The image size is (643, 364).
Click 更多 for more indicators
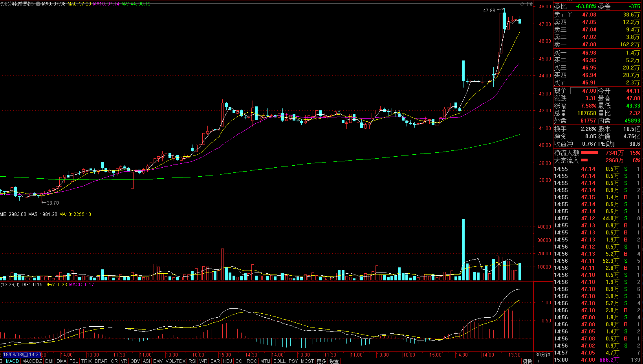point(321,361)
